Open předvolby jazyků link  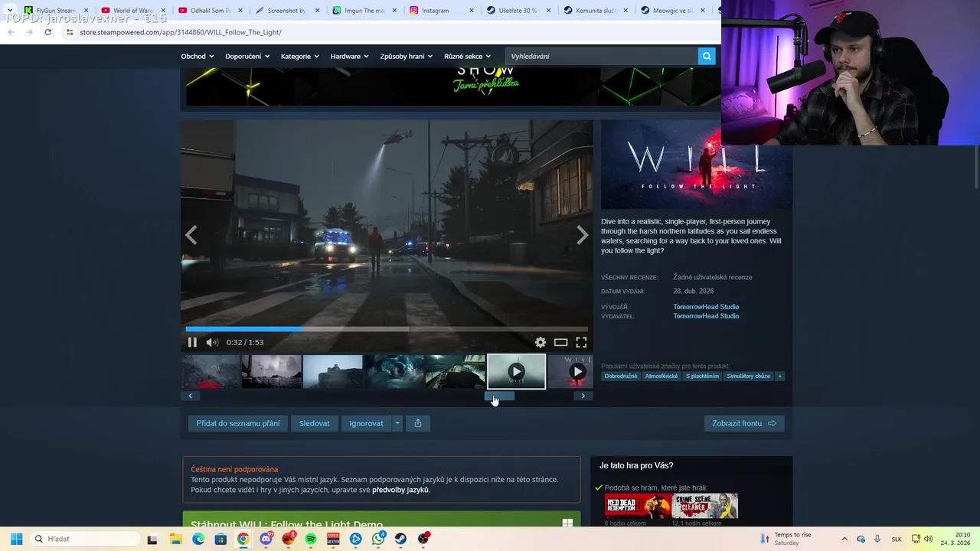[x=400, y=490]
